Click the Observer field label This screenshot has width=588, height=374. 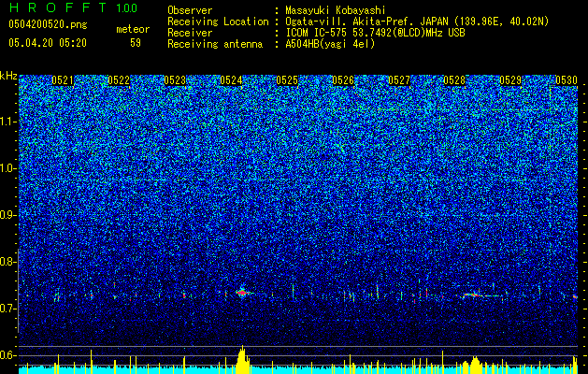[x=190, y=10]
